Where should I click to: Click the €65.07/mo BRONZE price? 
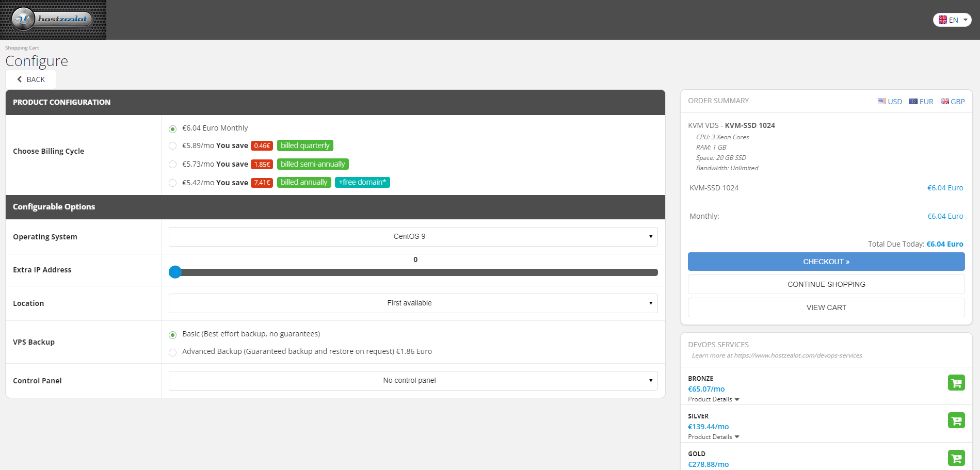(x=706, y=389)
